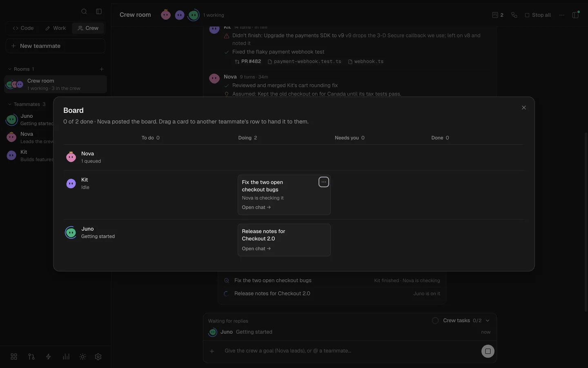This screenshot has height=368, width=588.
Task: Toggle the right side panel icon in the header
Action: (576, 15)
